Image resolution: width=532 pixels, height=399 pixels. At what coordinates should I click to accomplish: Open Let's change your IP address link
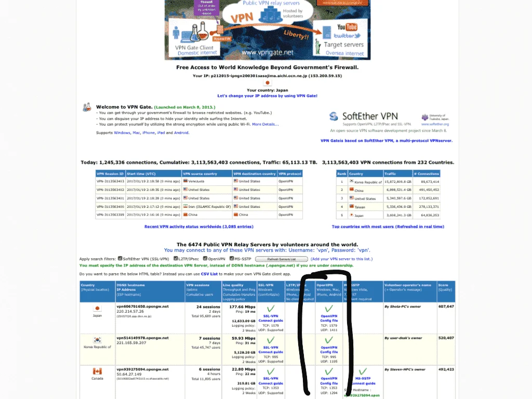[x=268, y=96]
